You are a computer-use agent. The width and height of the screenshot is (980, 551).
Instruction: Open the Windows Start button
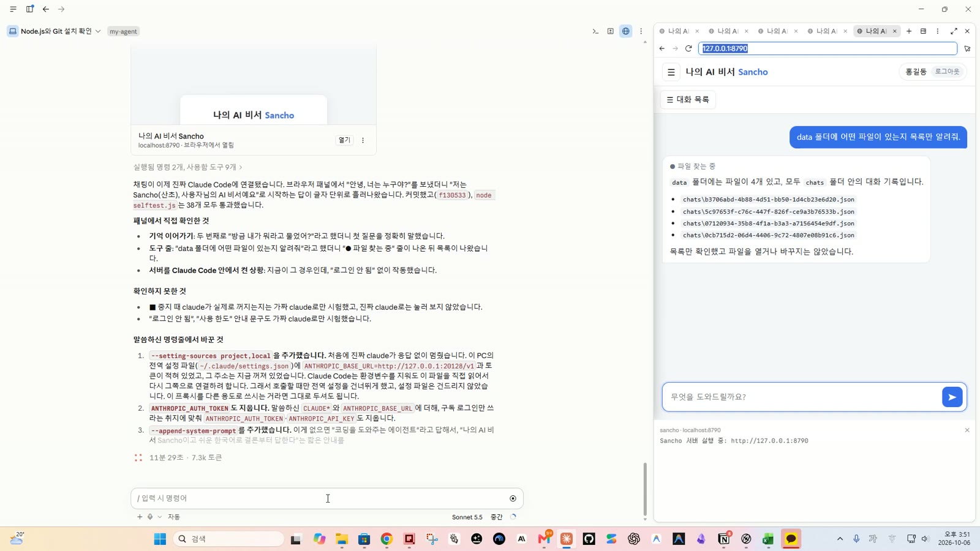tap(160, 539)
